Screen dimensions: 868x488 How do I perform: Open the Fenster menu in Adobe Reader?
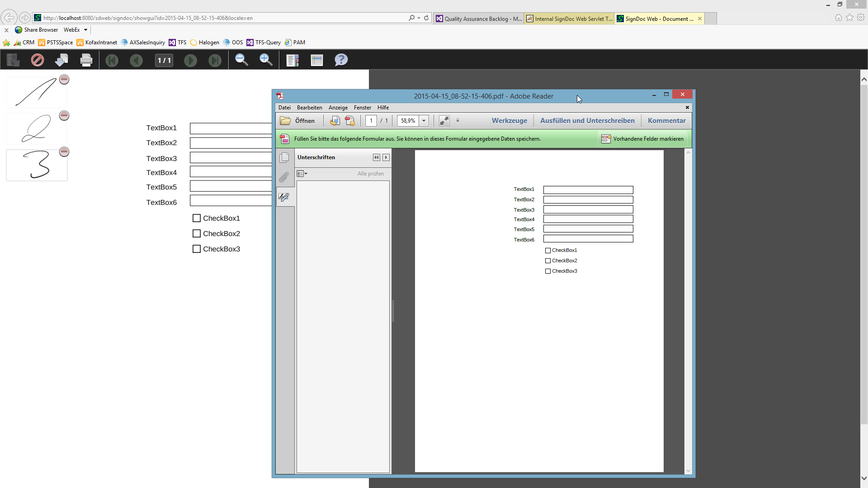(x=363, y=108)
